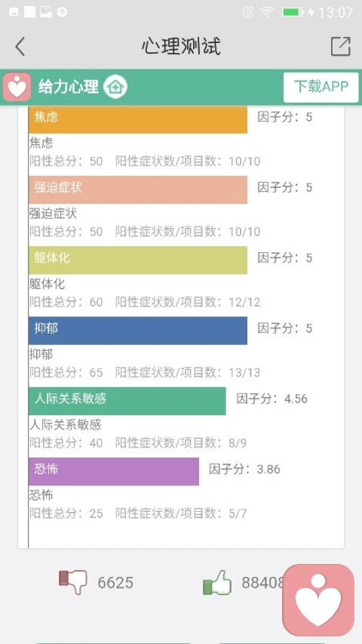The height and width of the screenshot is (644, 362).
Task: Select the pink 强迫症状 bar
Action: (138, 190)
